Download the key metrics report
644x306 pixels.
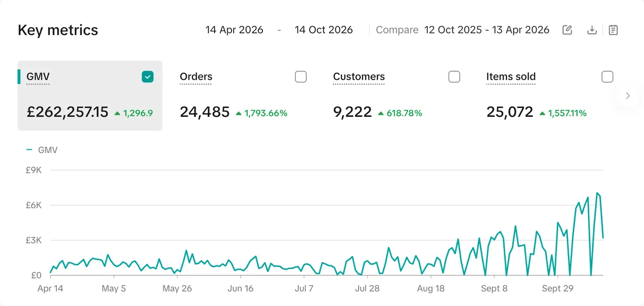click(592, 30)
